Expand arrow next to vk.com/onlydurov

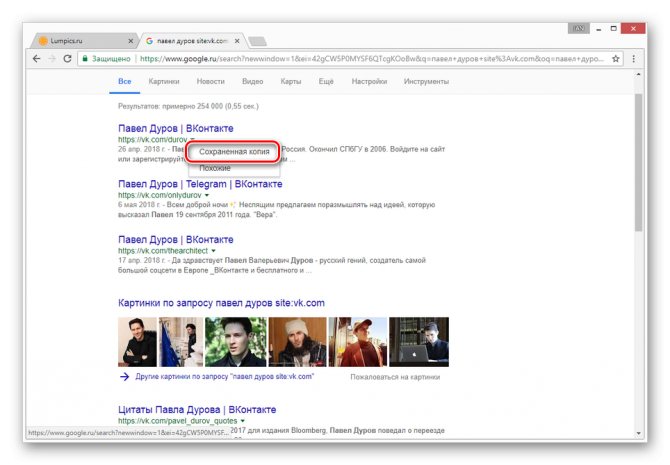point(207,195)
